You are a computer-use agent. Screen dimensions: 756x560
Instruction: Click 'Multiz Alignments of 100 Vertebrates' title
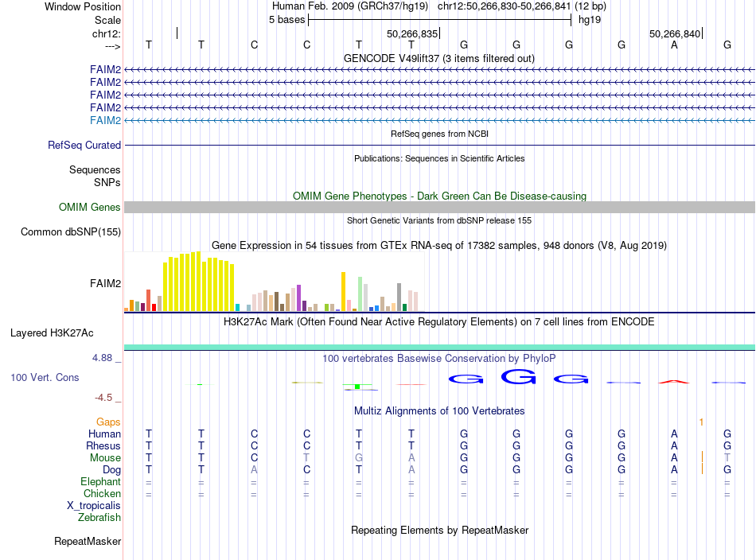(x=439, y=411)
